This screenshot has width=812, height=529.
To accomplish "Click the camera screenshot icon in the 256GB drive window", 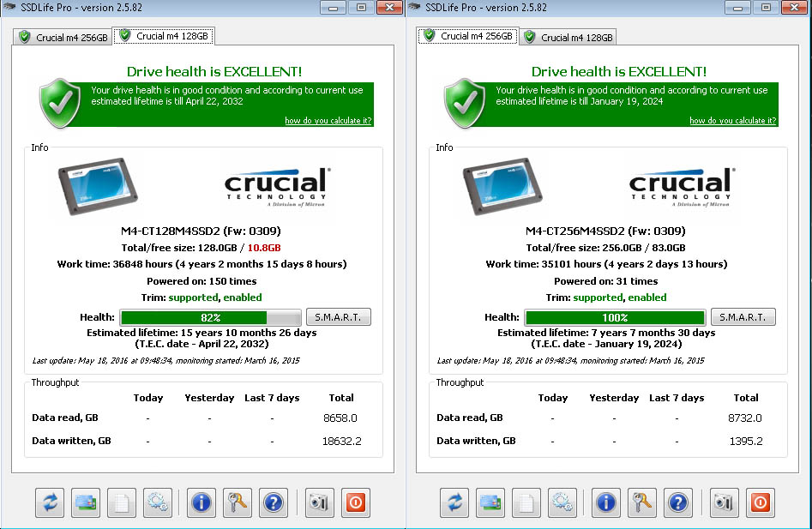I will [724, 502].
